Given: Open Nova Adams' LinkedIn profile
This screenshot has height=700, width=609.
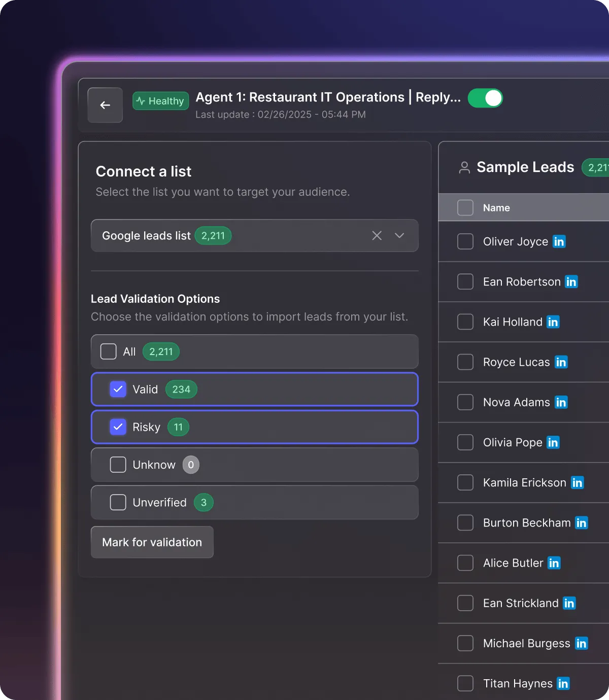Looking at the screenshot, I should click(x=561, y=402).
